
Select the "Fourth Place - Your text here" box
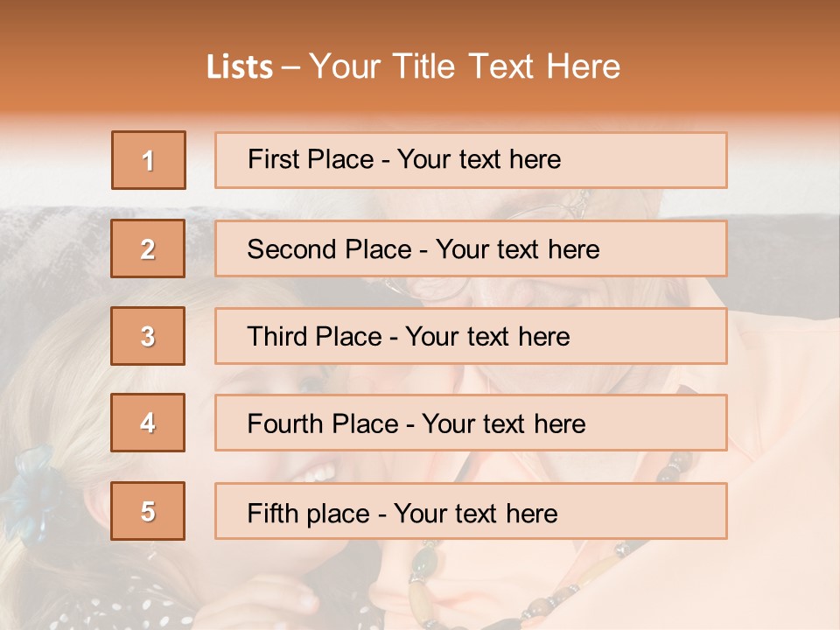471,423
